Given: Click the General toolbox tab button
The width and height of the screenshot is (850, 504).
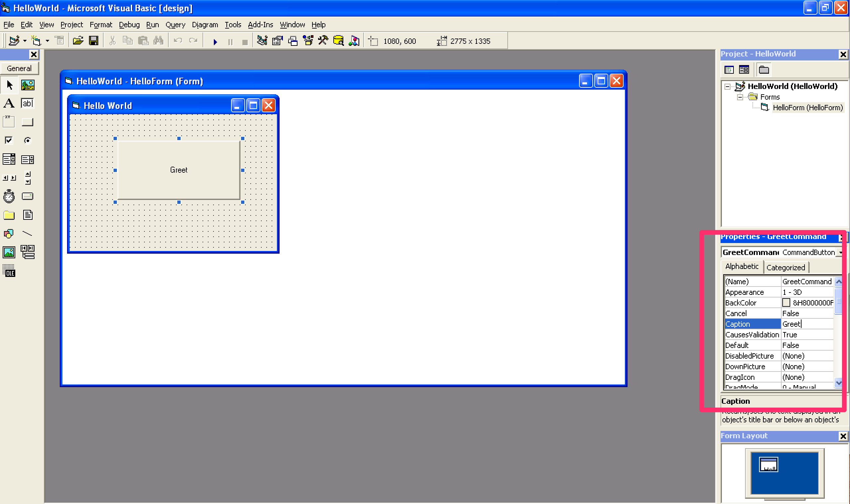Looking at the screenshot, I should pyautogui.click(x=19, y=68).
